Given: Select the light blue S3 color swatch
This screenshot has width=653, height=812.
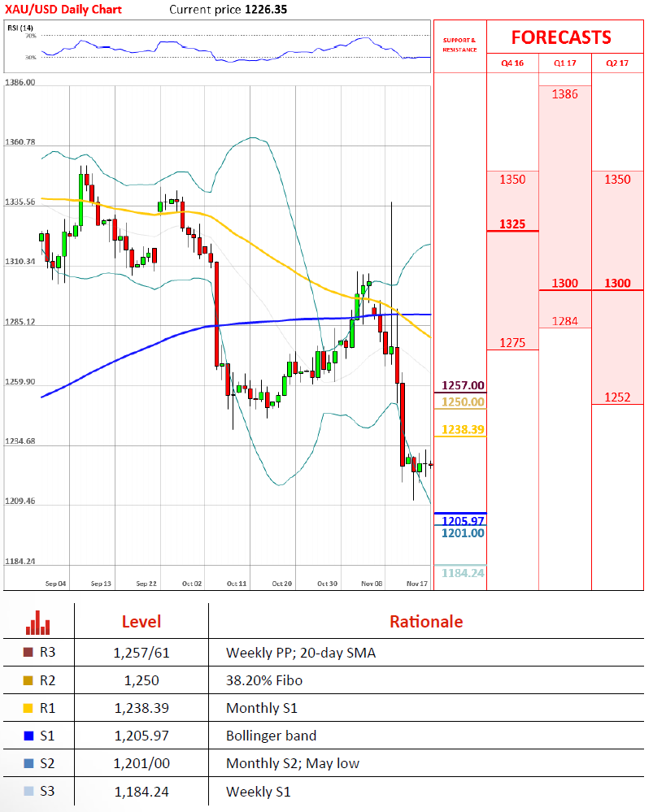Looking at the screenshot, I should click(x=28, y=792).
